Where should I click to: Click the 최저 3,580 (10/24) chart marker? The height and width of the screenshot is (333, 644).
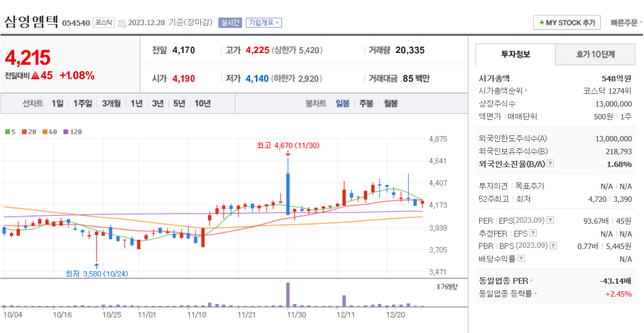[96, 274]
